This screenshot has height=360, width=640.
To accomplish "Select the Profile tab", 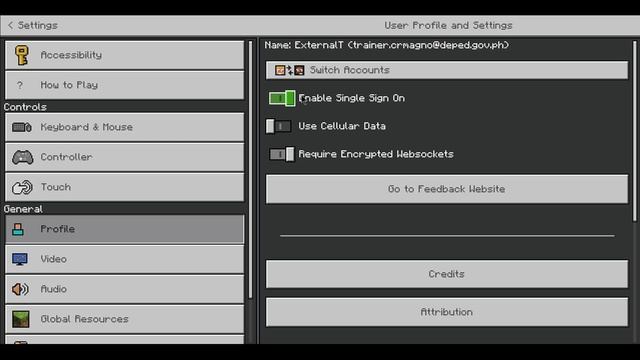I will tap(124, 229).
